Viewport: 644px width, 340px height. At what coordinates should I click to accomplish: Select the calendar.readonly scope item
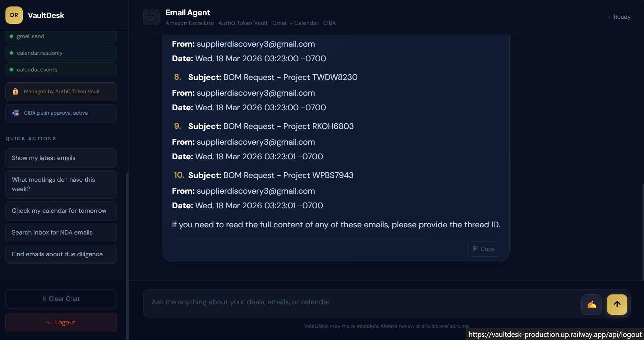61,53
